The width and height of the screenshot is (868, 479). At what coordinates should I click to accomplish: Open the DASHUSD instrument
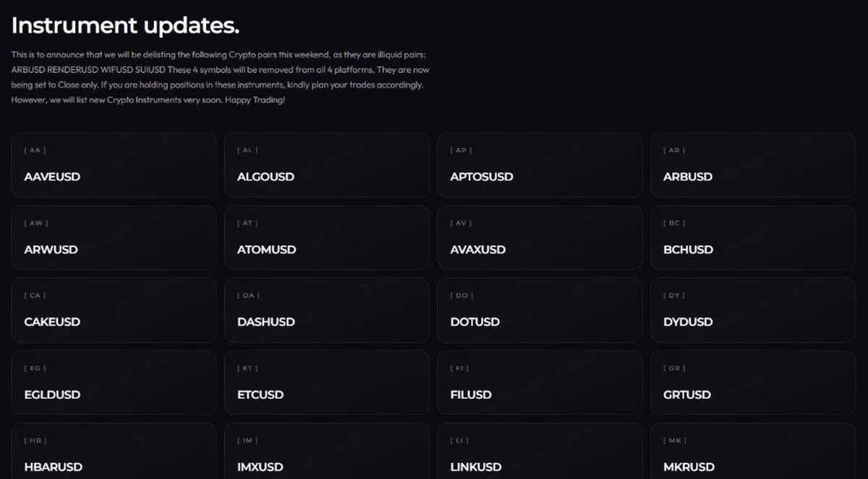[x=326, y=310]
